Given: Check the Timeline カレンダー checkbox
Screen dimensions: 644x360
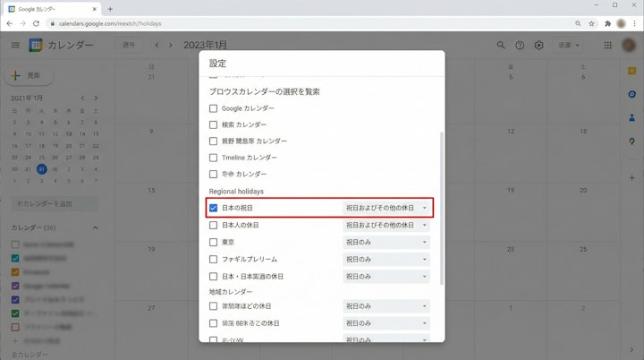Looking at the screenshot, I should pyautogui.click(x=213, y=158).
